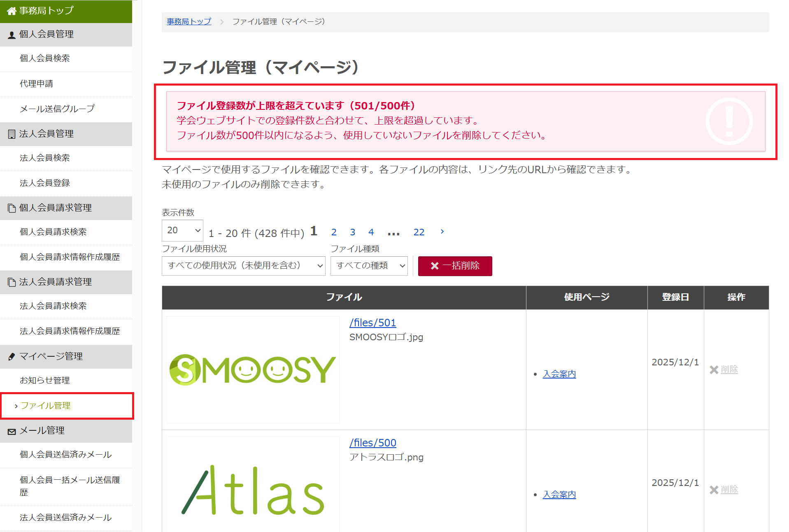Viewport: 789px width, 532px height.
Task: Click the current page number 1
Action: click(314, 231)
